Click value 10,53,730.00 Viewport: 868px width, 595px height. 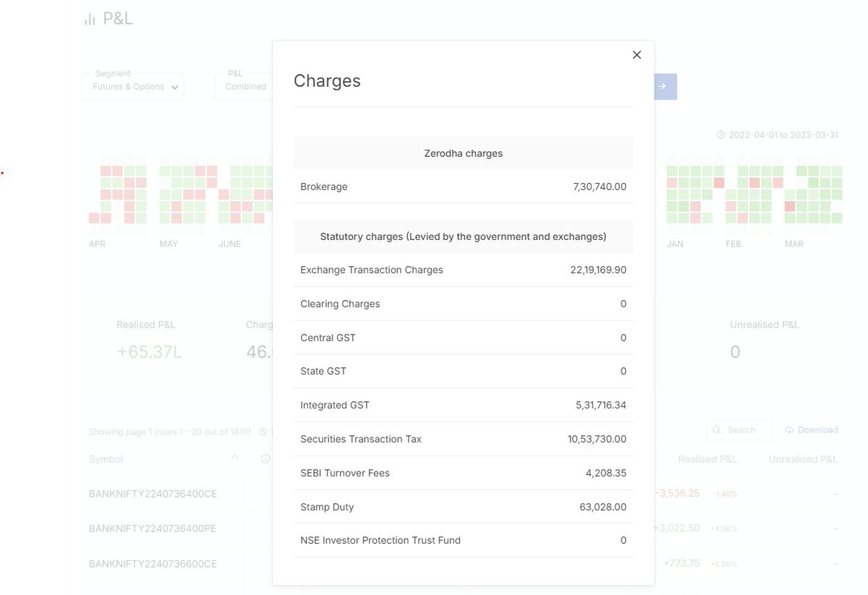(597, 439)
